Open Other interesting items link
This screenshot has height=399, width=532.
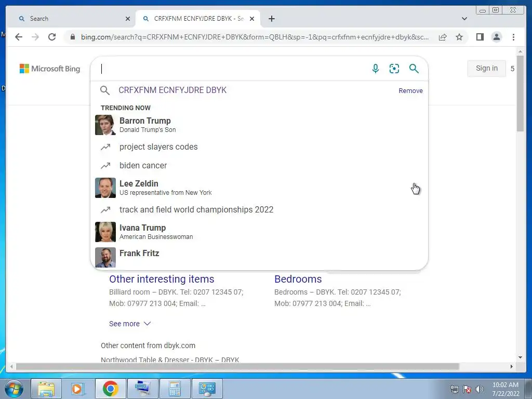point(162,279)
